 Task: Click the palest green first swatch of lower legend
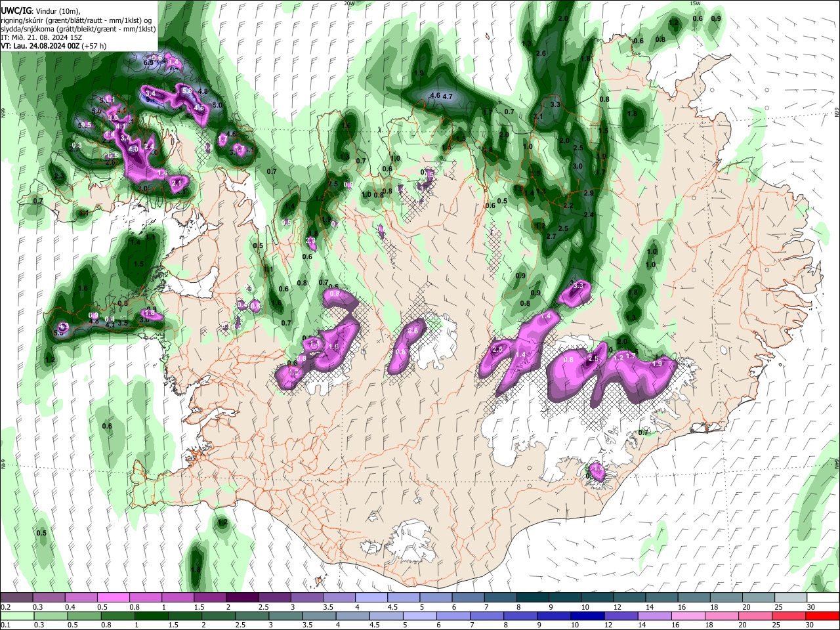pyautogui.click(x=16, y=616)
